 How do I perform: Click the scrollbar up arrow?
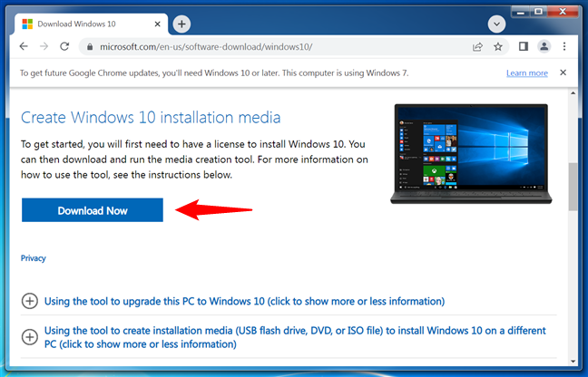(x=573, y=93)
